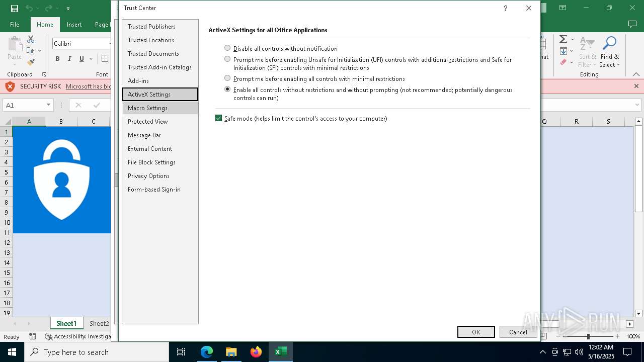Open Trusted Documents category
644x362 pixels.
(160, 53)
